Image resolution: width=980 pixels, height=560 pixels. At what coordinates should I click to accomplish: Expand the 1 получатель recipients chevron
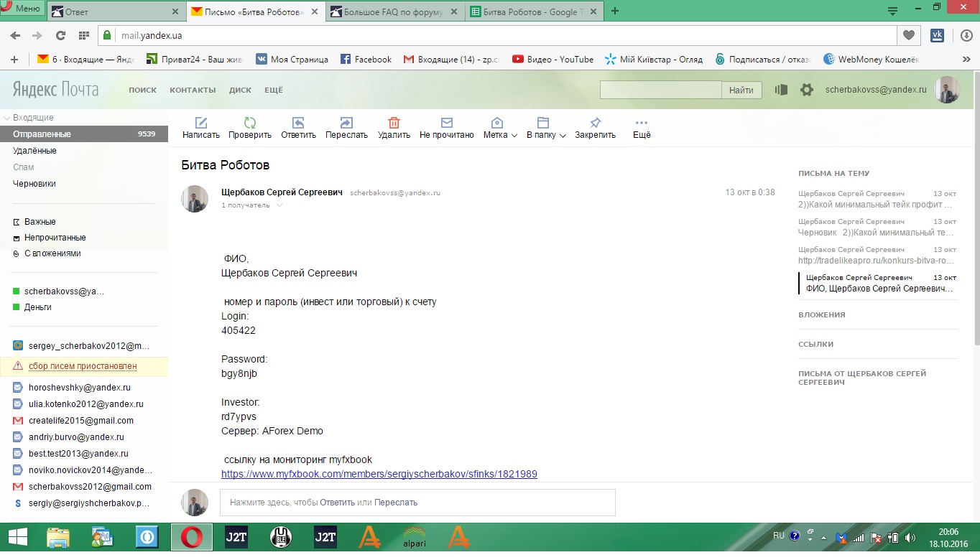(279, 205)
